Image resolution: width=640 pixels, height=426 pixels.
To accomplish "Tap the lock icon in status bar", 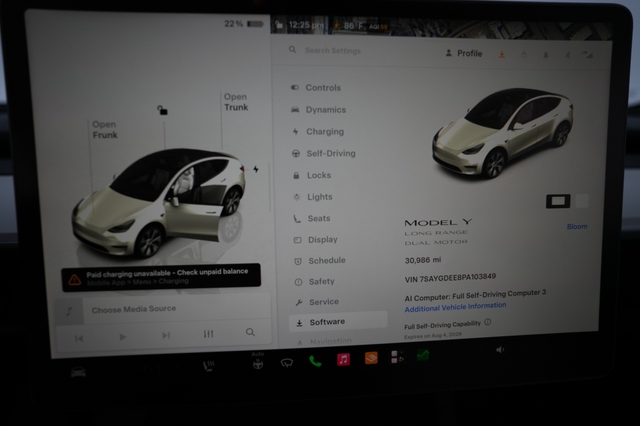I will point(279,25).
